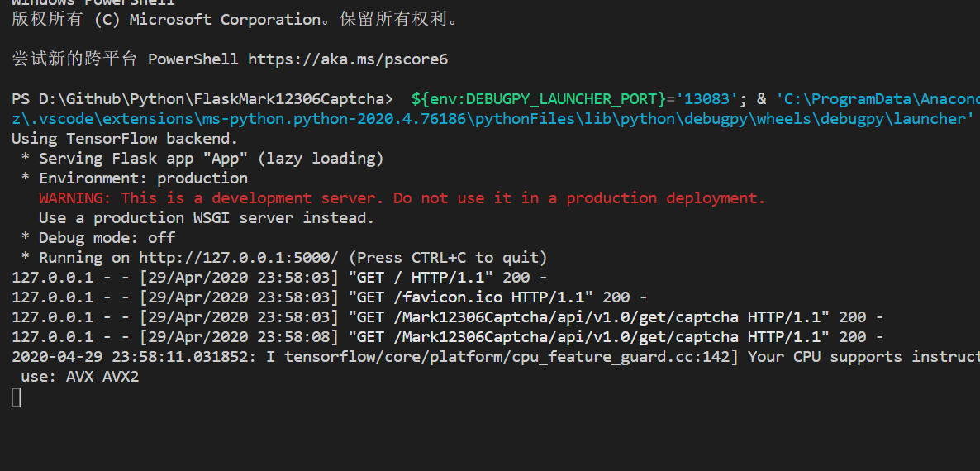Open the http://127.0.0.1:5000/ server URL
The width and height of the screenshot is (980, 471).
pos(238,258)
